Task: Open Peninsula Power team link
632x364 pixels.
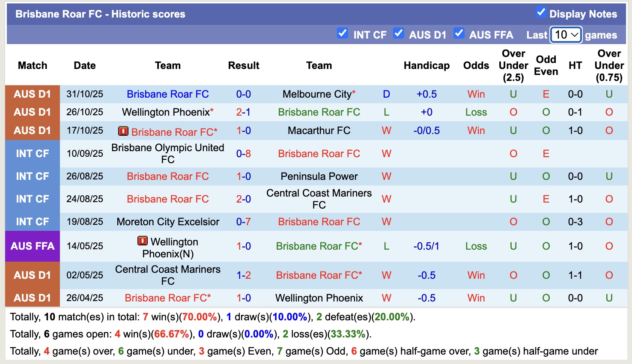Action: click(319, 176)
